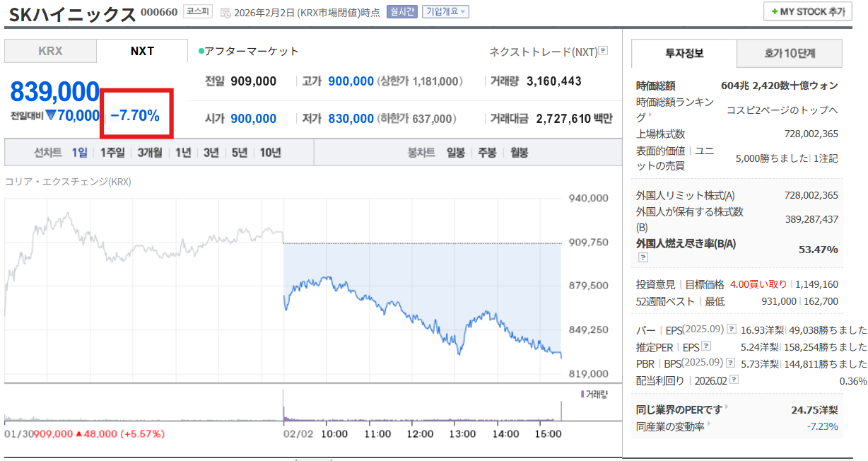Click the 실시간 real-time button
Image resolution: width=868 pixels, height=461 pixels.
pyautogui.click(x=401, y=12)
